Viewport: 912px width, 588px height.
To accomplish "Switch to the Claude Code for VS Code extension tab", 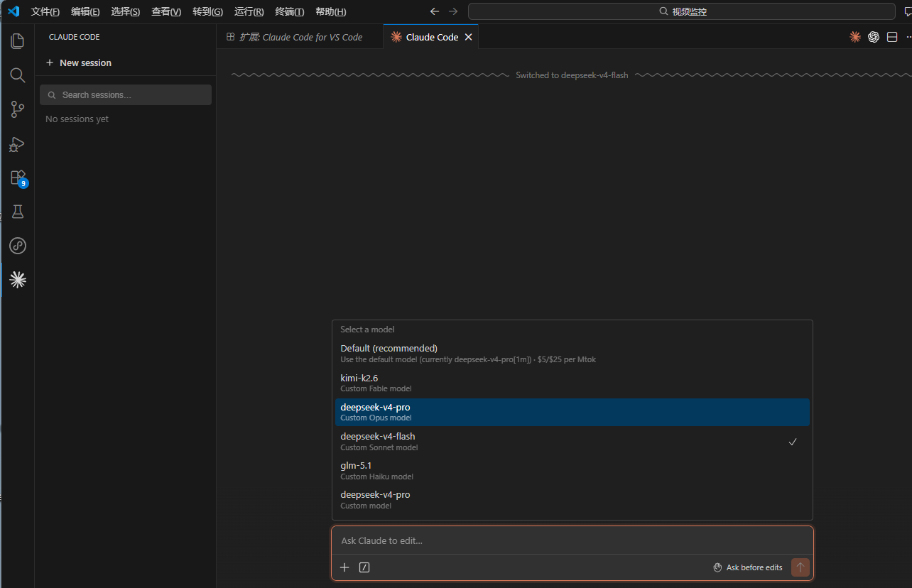I will [300, 37].
